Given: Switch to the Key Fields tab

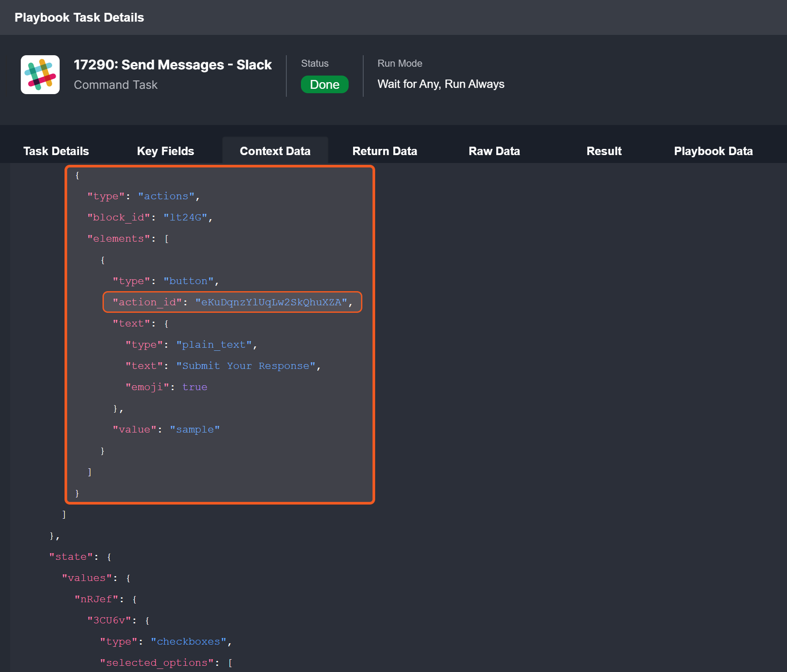Looking at the screenshot, I should click(x=165, y=151).
